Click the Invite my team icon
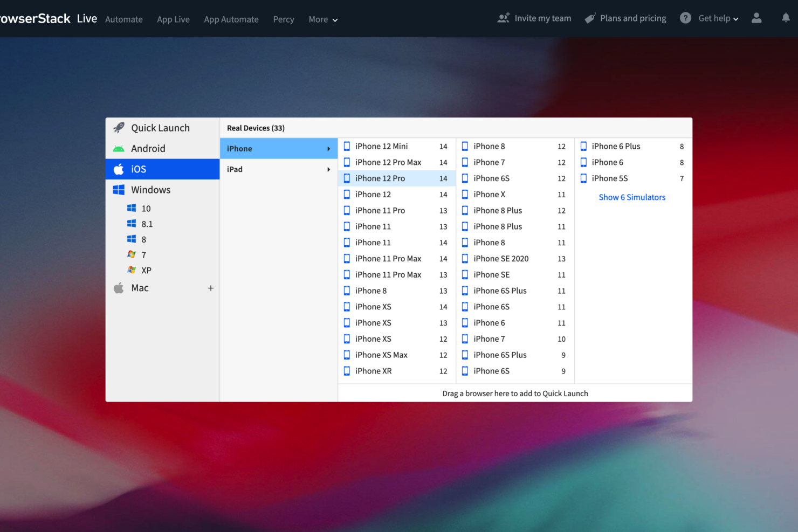 point(503,18)
